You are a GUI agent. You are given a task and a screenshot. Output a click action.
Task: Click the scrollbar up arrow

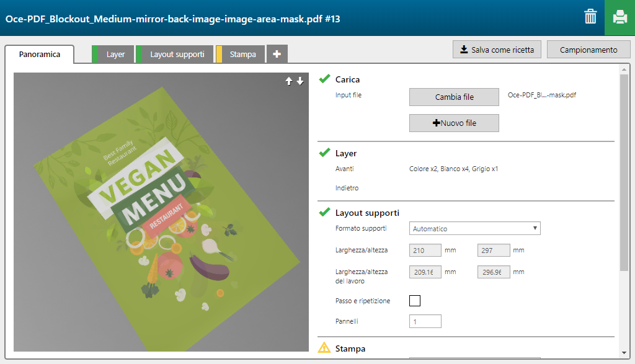tap(624, 69)
